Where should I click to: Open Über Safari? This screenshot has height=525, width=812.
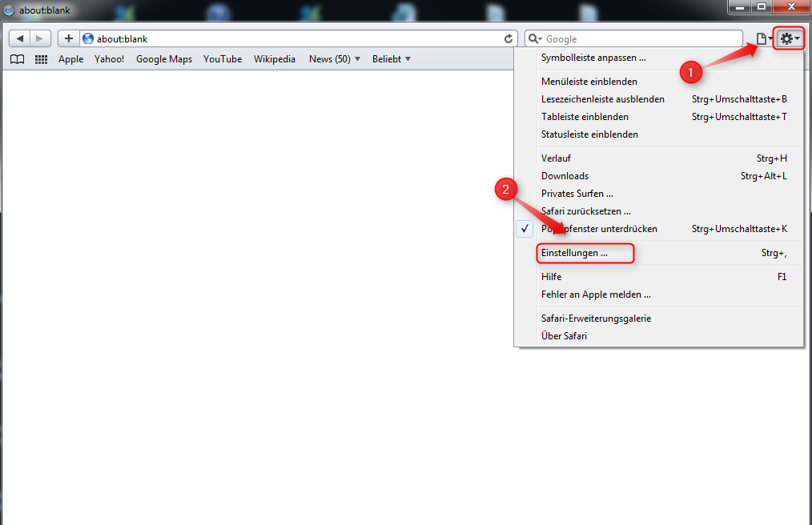659,335
